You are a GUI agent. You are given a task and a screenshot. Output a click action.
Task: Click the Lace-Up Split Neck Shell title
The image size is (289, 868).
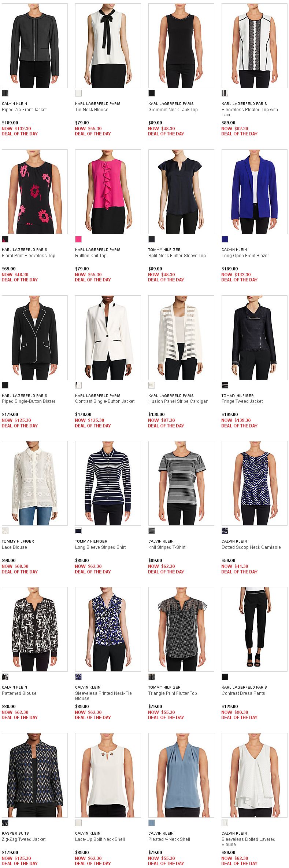(x=100, y=839)
